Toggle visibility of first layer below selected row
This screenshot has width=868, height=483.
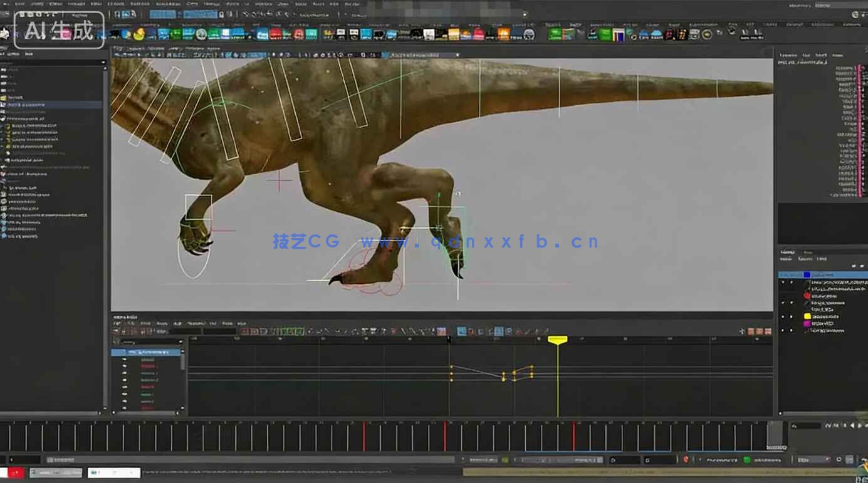tap(782, 283)
